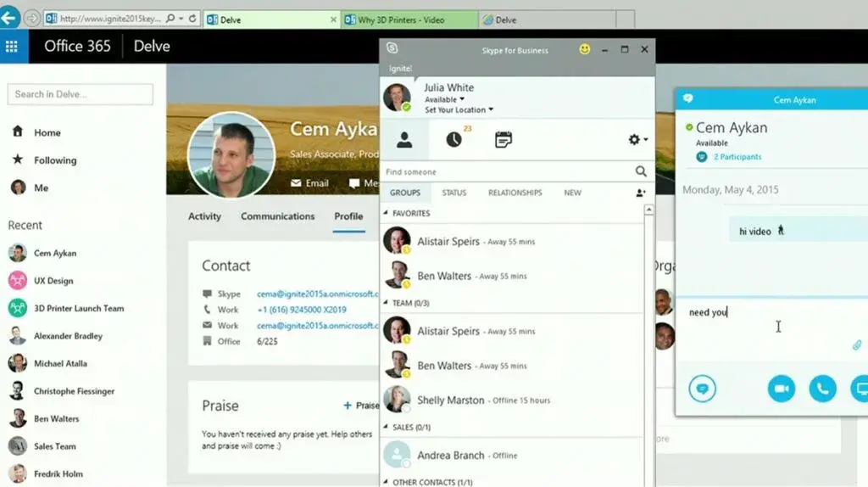Open Julia White's Available status dropdown

pos(444,100)
